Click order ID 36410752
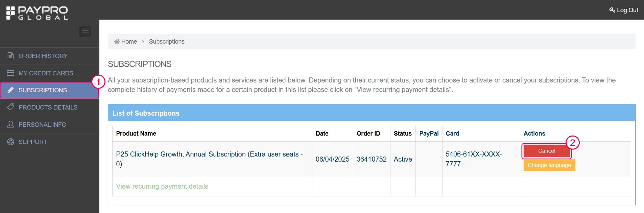 click(x=372, y=159)
